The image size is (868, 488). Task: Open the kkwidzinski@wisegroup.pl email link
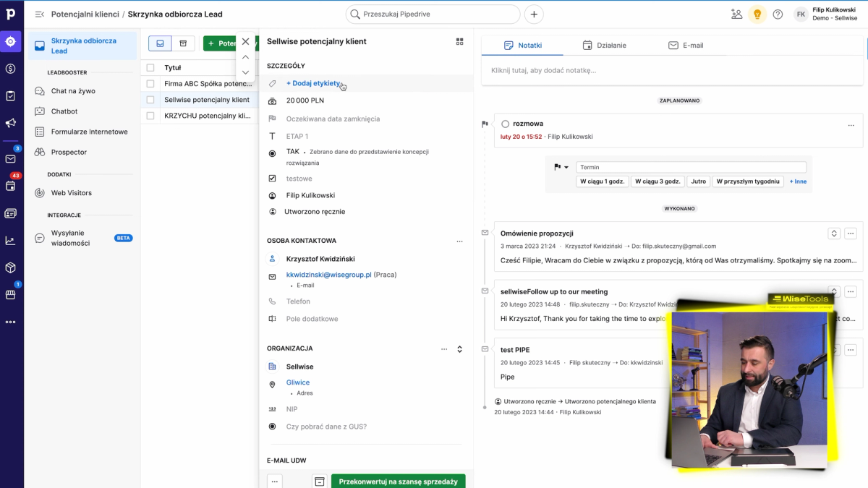coord(329,275)
